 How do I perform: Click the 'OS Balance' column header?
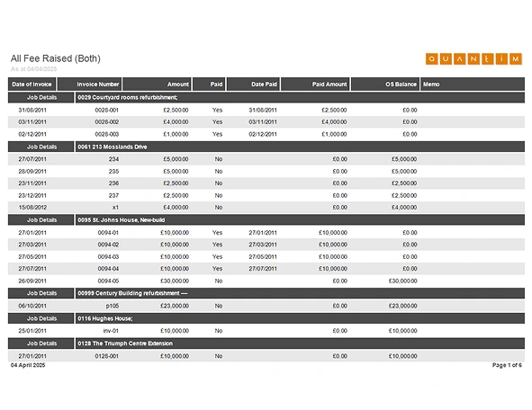click(385, 84)
